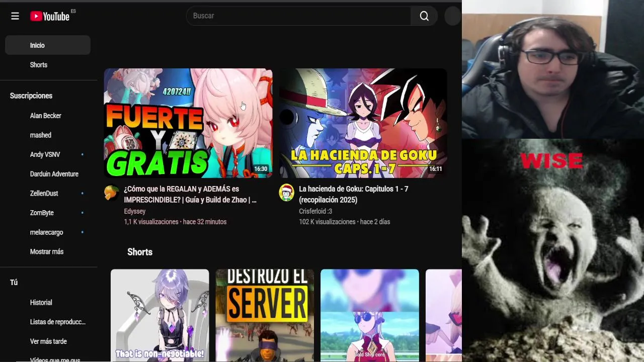Image resolution: width=644 pixels, height=362 pixels.
Task: Open ZellenDust subscription channel
Action: [x=48, y=193]
